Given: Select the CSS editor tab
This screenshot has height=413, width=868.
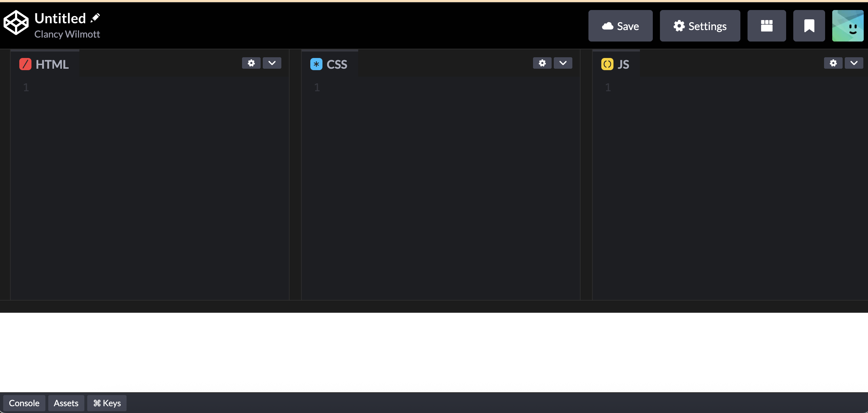Looking at the screenshot, I should tap(329, 64).
